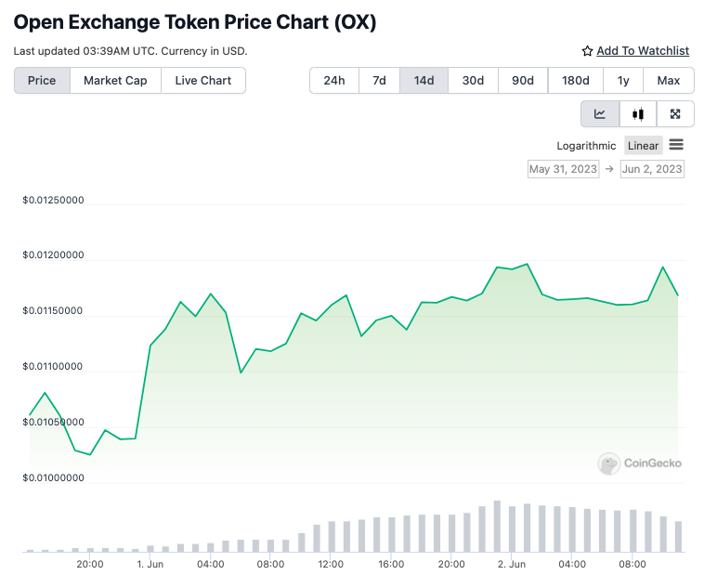Expand chart to fullscreen icon
704x588 pixels.
click(675, 114)
